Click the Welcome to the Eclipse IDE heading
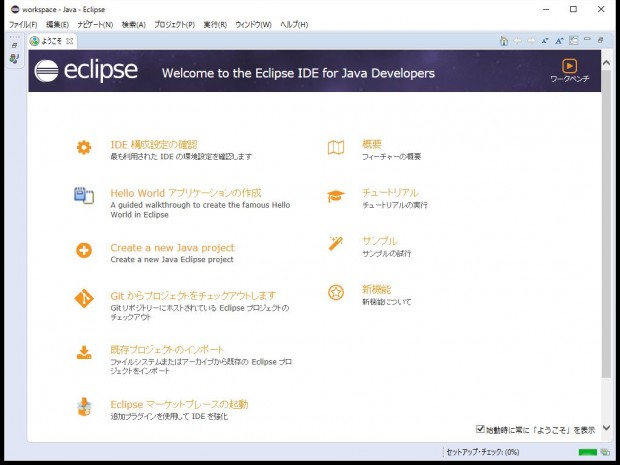The height and width of the screenshot is (465, 620). point(298,73)
